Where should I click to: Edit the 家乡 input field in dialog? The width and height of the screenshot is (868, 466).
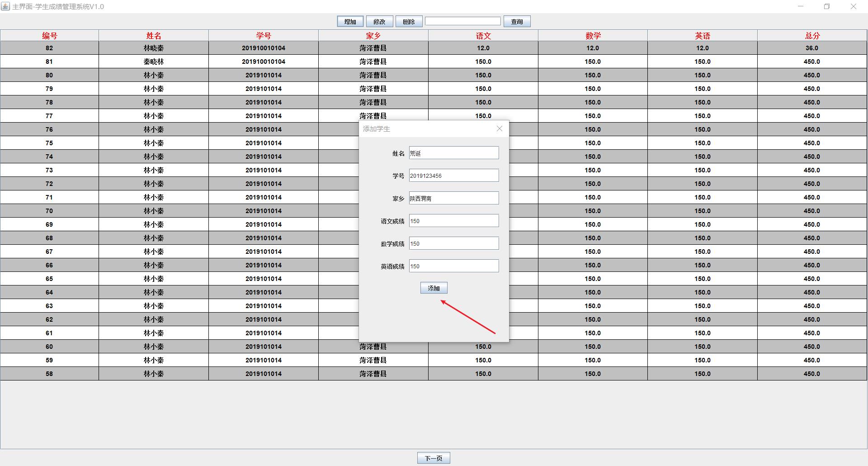pyautogui.click(x=454, y=198)
